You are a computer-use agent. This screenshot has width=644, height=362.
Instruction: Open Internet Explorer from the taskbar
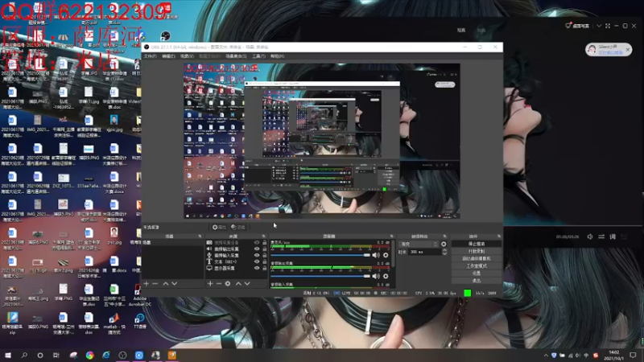click(x=106, y=355)
